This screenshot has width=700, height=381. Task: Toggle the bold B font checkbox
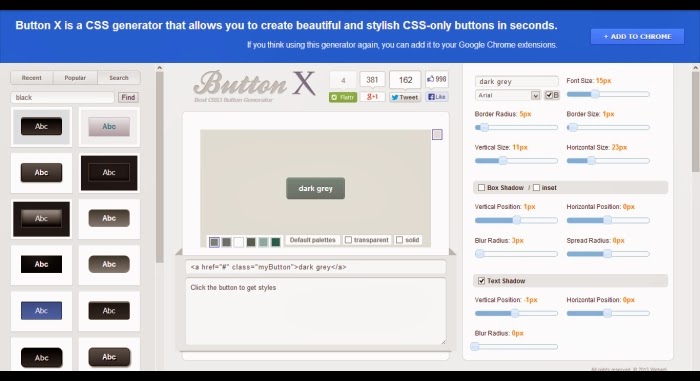tap(549, 95)
